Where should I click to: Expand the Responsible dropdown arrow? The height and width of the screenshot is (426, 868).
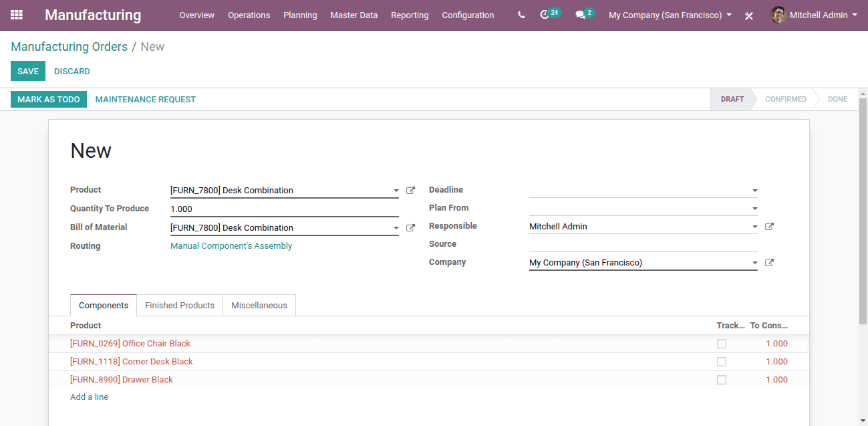pyautogui.click(x=754, y=227)
